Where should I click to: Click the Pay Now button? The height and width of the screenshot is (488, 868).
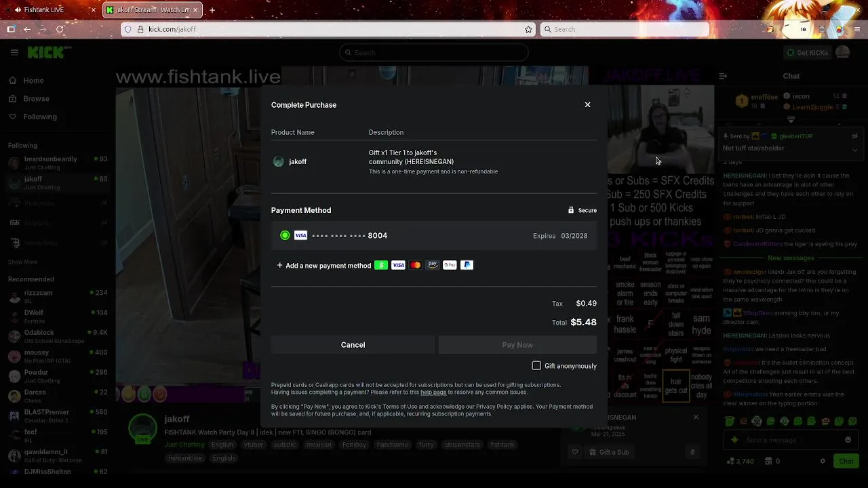(517, 345)
